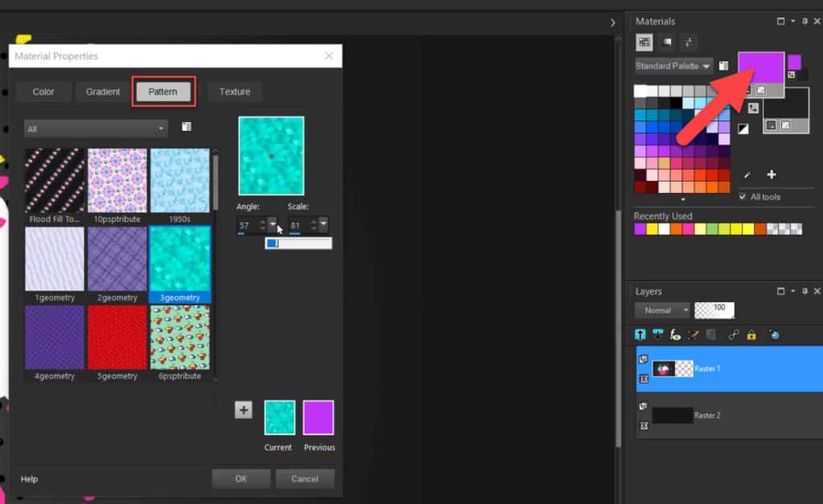
Task: Click the OK button
Action: tap(240, 478)
